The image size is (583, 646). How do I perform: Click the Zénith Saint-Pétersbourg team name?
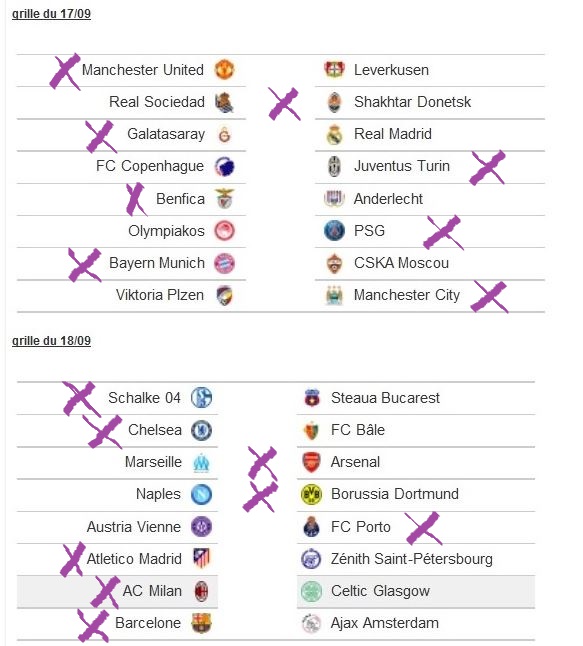coord(412,559)
